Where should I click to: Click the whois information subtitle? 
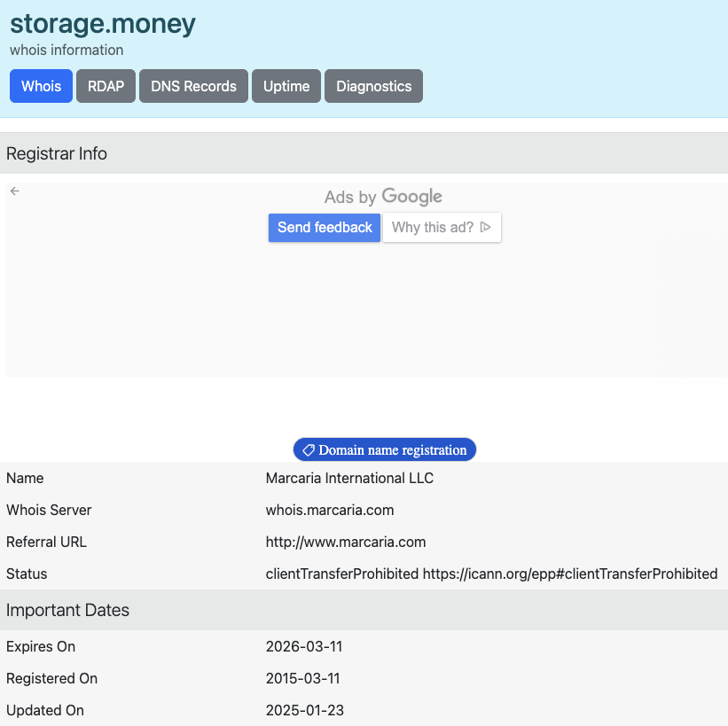67,51
